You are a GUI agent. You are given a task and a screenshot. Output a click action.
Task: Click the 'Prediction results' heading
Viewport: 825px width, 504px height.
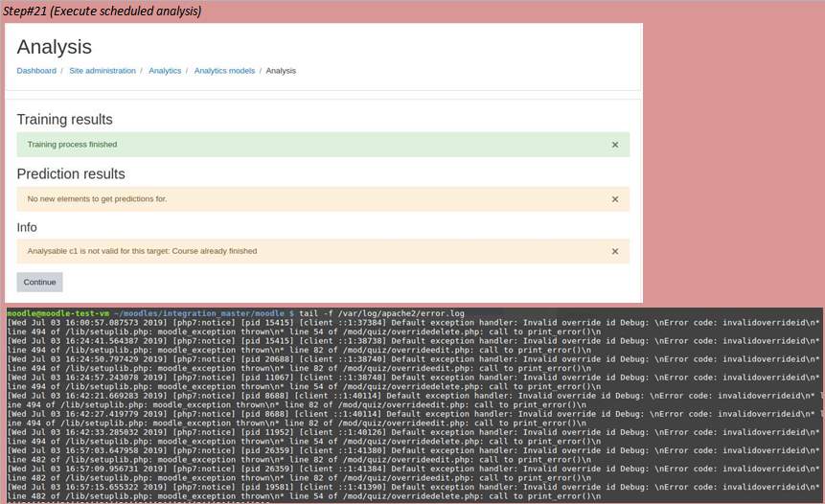(71, 174)
